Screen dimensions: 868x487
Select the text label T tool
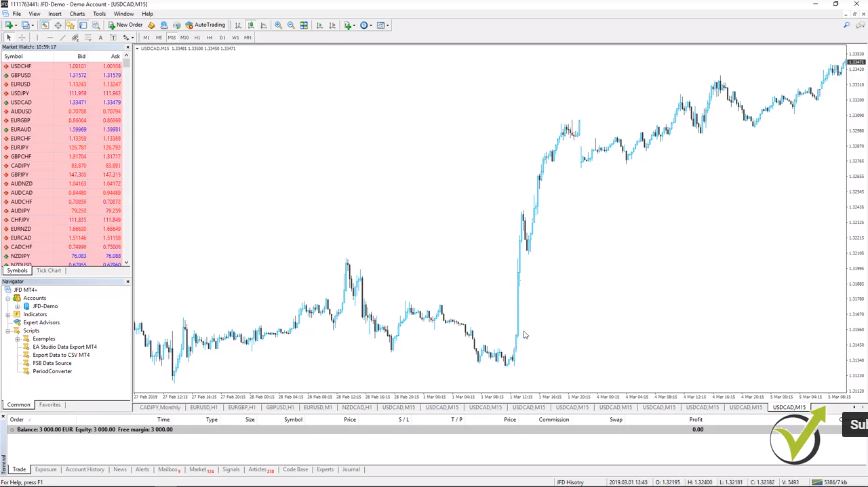(113, 38)
